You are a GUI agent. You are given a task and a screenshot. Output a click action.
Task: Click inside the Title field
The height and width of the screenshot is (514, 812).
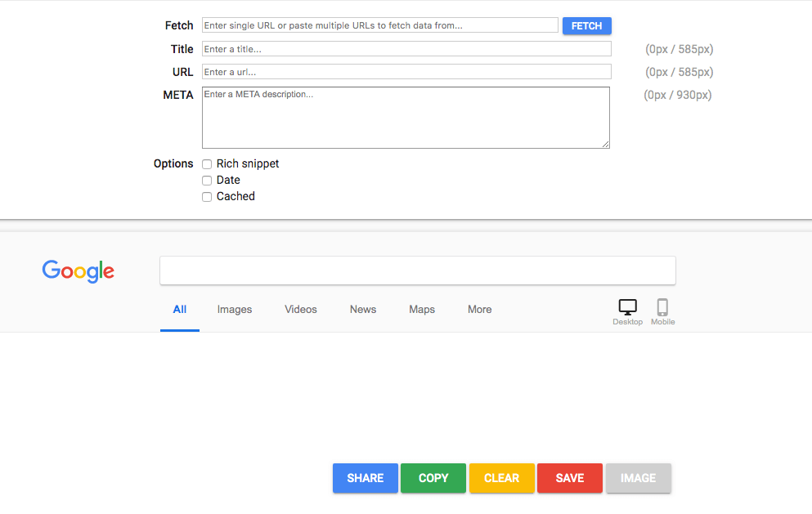point(406,48)
